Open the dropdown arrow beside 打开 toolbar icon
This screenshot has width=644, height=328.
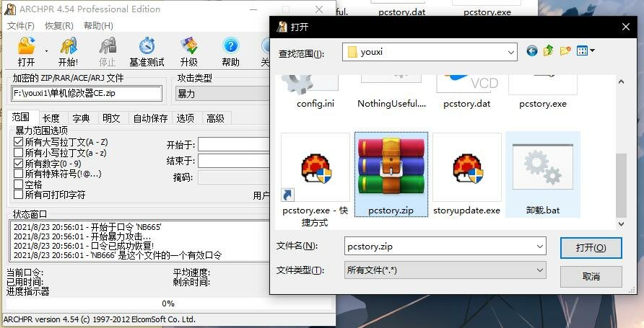point(46,51)
